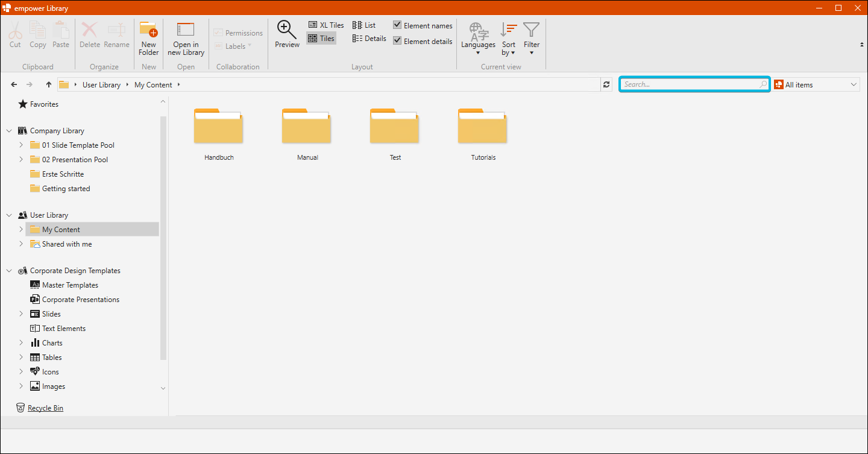Open in new Library window

[x=186, y=38]
